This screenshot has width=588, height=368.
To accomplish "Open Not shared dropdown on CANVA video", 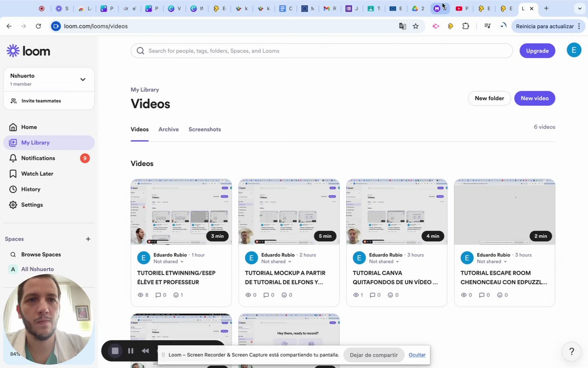I will (384, 262).
